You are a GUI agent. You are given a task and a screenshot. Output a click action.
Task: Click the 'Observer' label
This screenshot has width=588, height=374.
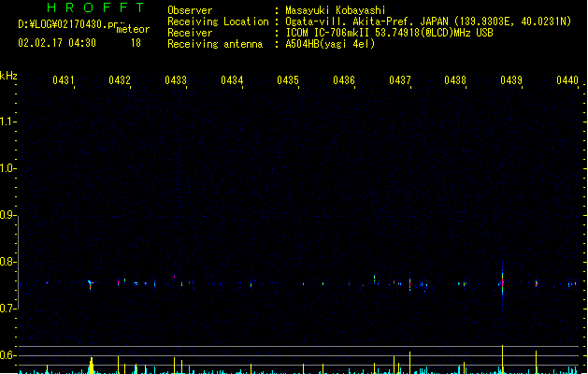[190, 10]
